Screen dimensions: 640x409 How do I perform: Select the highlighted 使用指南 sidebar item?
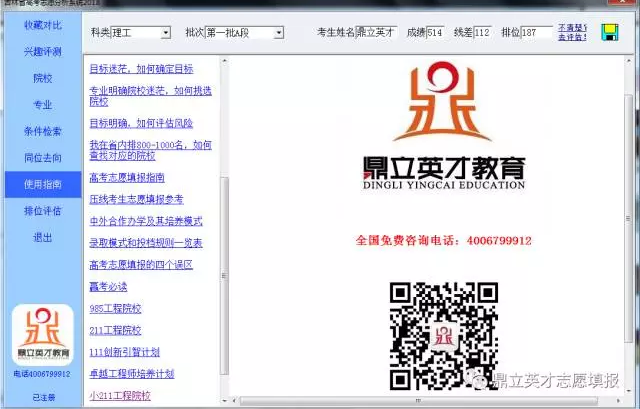43,184
